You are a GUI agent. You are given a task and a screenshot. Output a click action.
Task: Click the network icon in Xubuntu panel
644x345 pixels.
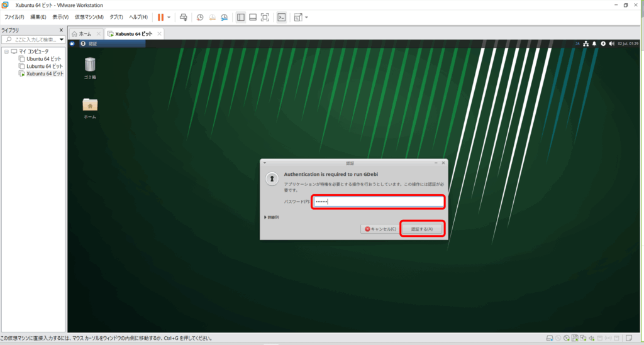tap(586, 43)
